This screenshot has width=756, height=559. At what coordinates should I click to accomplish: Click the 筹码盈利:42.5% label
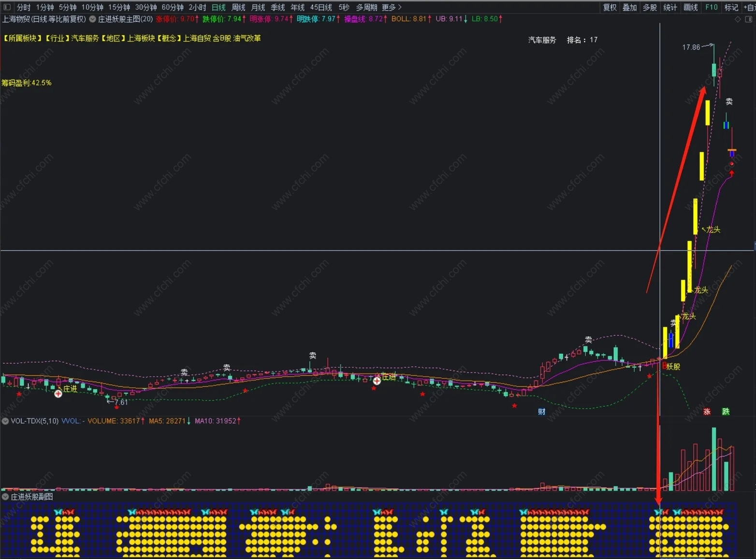click(27, 83)
